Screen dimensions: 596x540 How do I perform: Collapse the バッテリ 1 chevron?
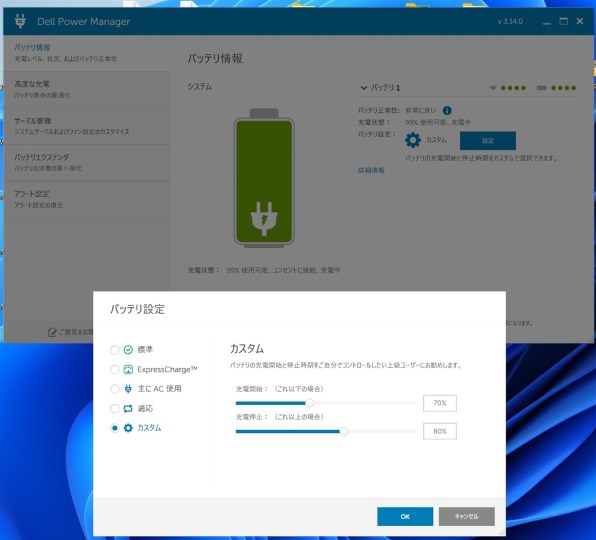tap(363, 88)
